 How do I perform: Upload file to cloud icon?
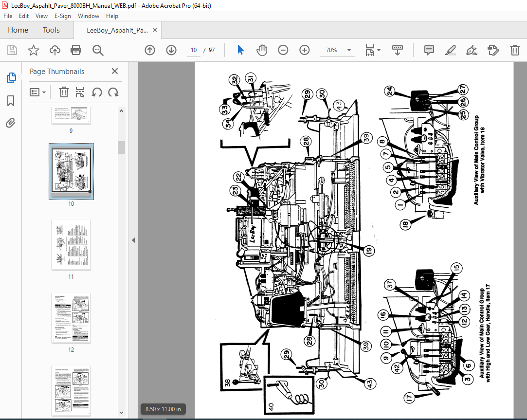click(x=55, y=50)
